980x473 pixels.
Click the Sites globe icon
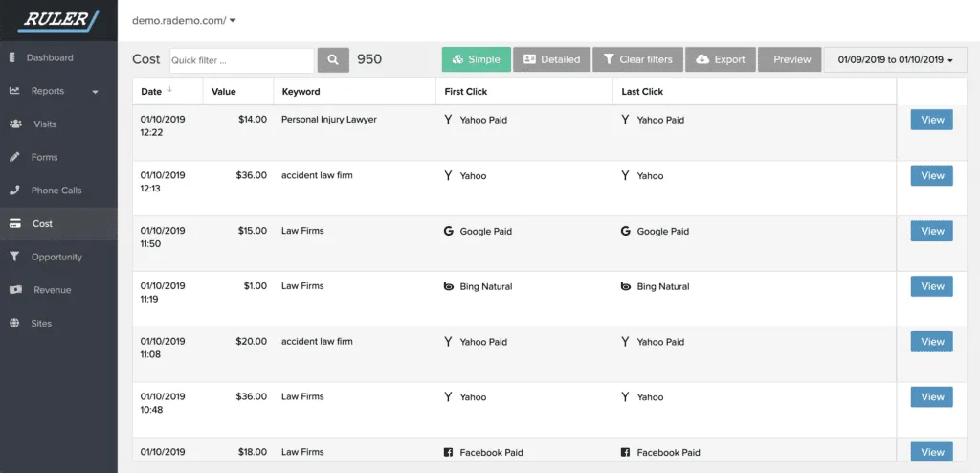[x=14, y=324]
